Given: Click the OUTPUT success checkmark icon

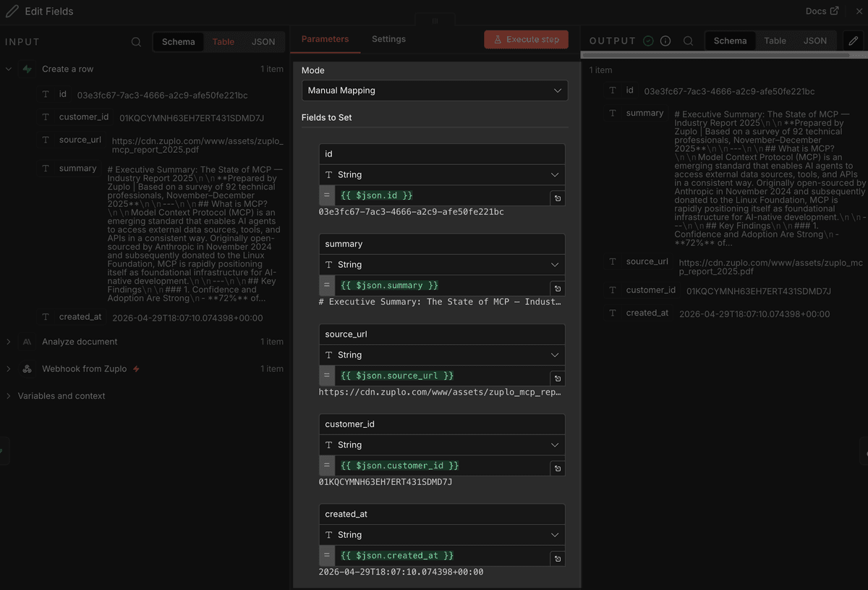Looking at the screenshot, I should 648,41.
